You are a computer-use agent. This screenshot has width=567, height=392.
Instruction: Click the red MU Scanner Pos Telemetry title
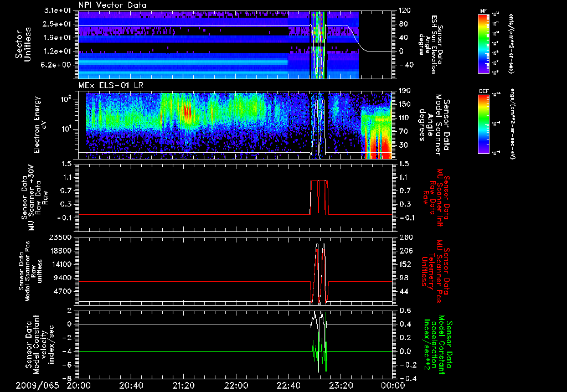coord(435,271)
